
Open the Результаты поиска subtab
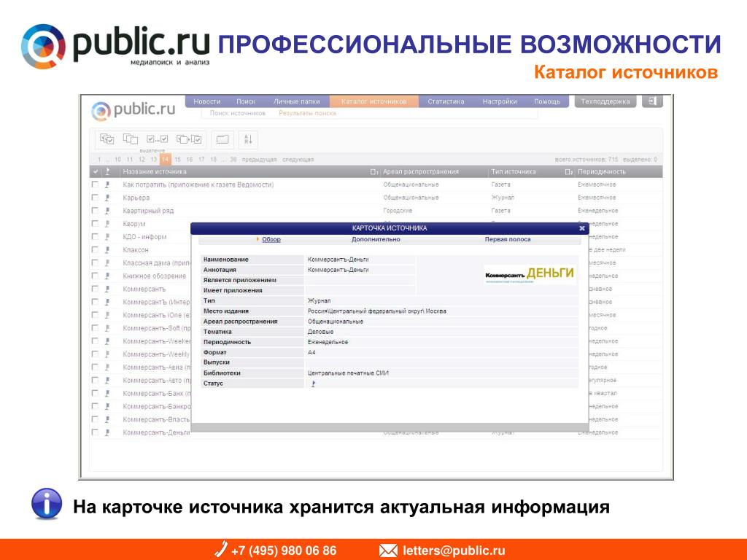[308, 113]
